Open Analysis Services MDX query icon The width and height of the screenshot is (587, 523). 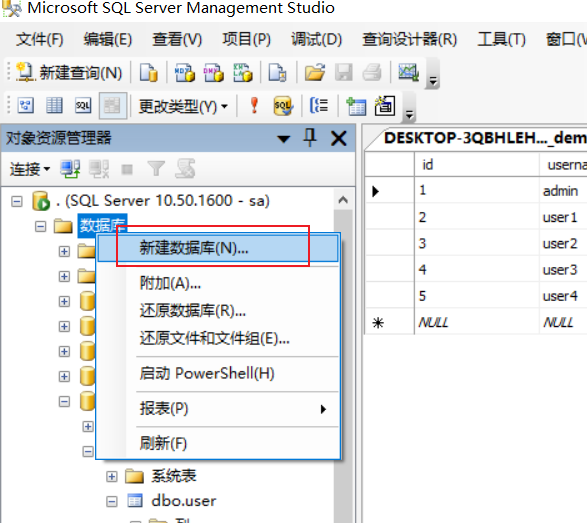(185, 72)
